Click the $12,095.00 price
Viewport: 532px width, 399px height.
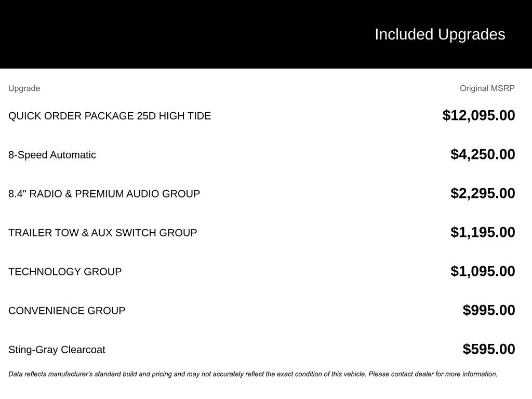(x=478, y=116)
